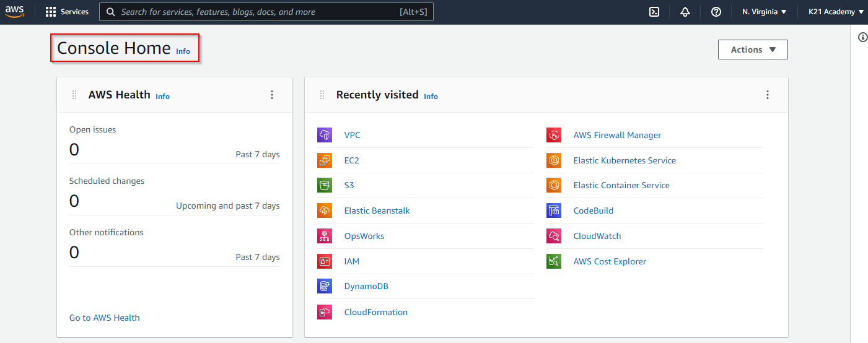Expand the N. Virginia region dropdown
Viewport: 868px width, 343px height.
click(x=765, y=12)
